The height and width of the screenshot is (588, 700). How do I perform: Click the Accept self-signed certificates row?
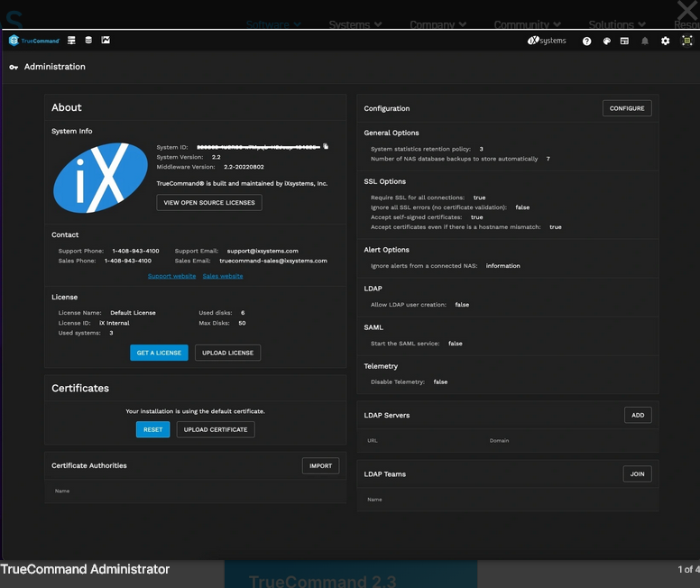point(427,217)
